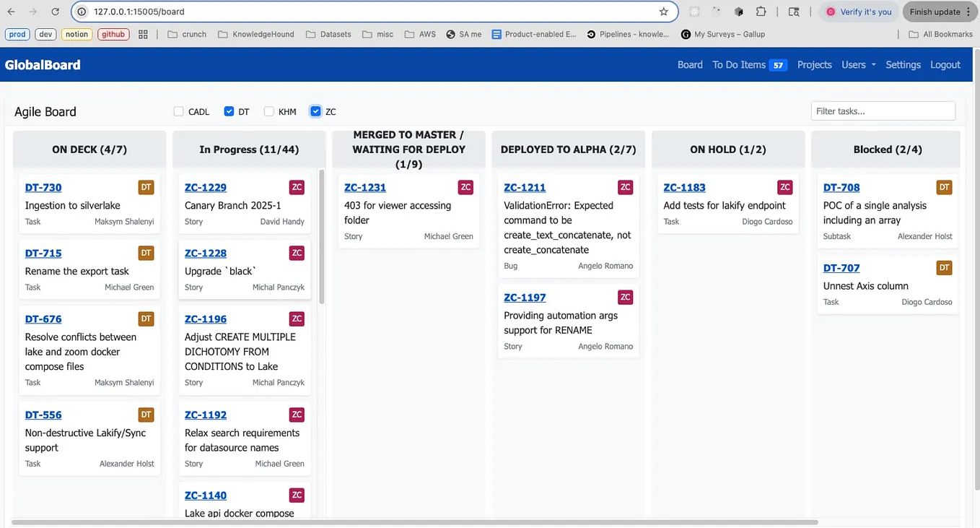
Task: Reload the page with the refresh icon
Action: tap(55, 12)
